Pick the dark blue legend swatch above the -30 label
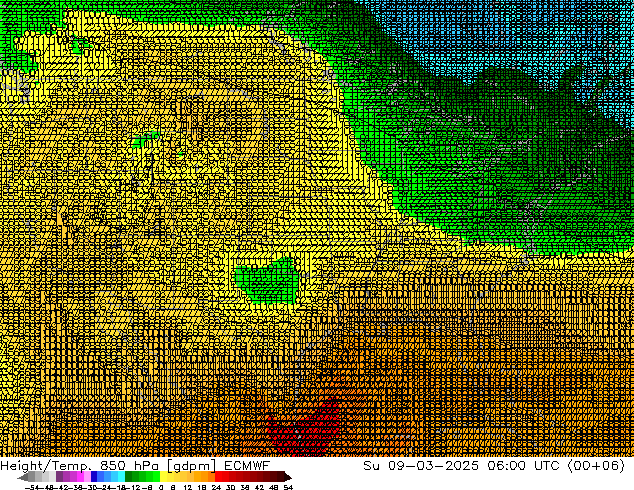 pyautogui.click(x=94, y=476)
